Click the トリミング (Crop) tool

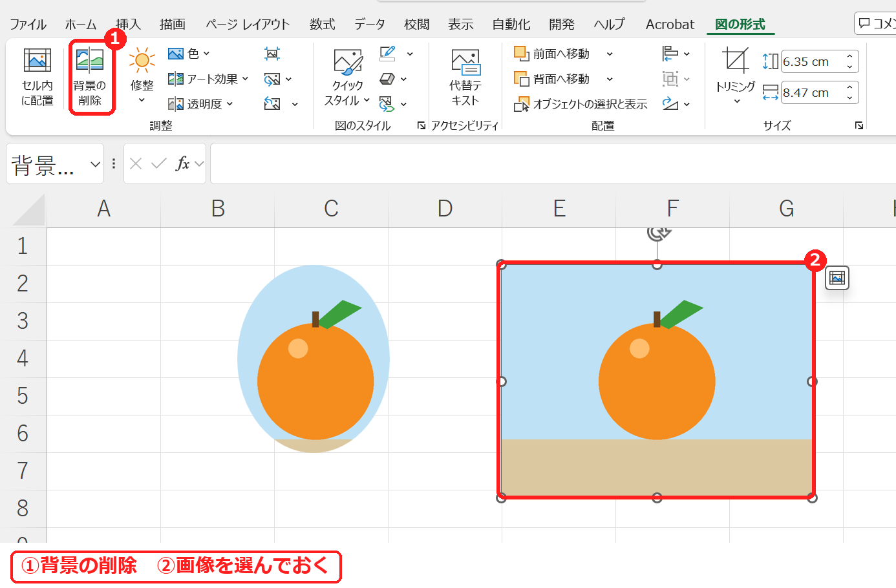tap(736, 76)
